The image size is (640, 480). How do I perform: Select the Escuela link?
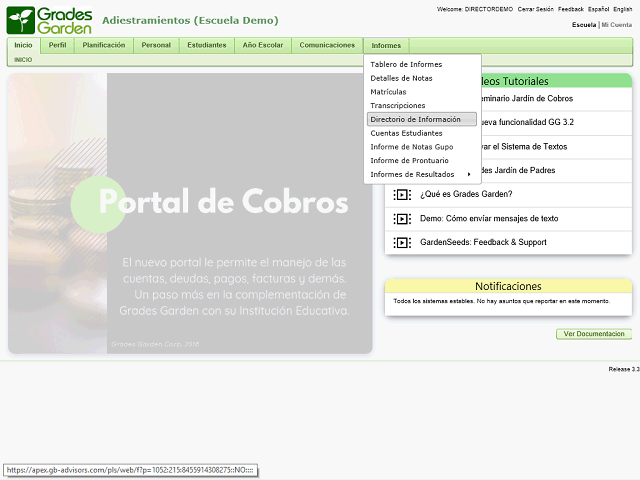584,25
